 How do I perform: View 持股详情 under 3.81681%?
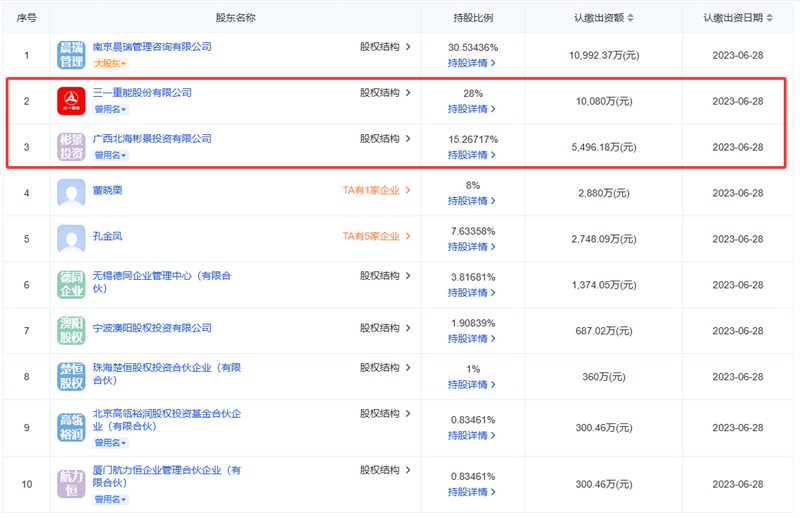(472, 293)
